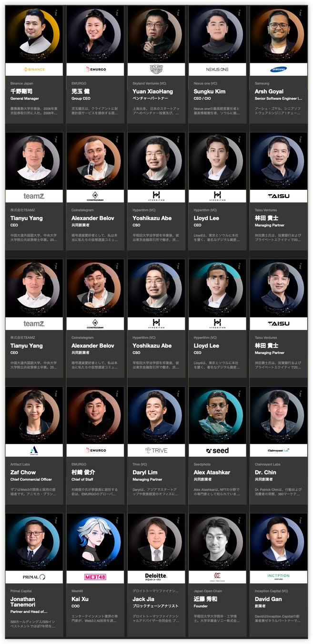Image resolution: width=313 pixels, height=644 pixels.
Task: Click the Samsung logo on Arsh Goyal's card
Action: point(279,69)
